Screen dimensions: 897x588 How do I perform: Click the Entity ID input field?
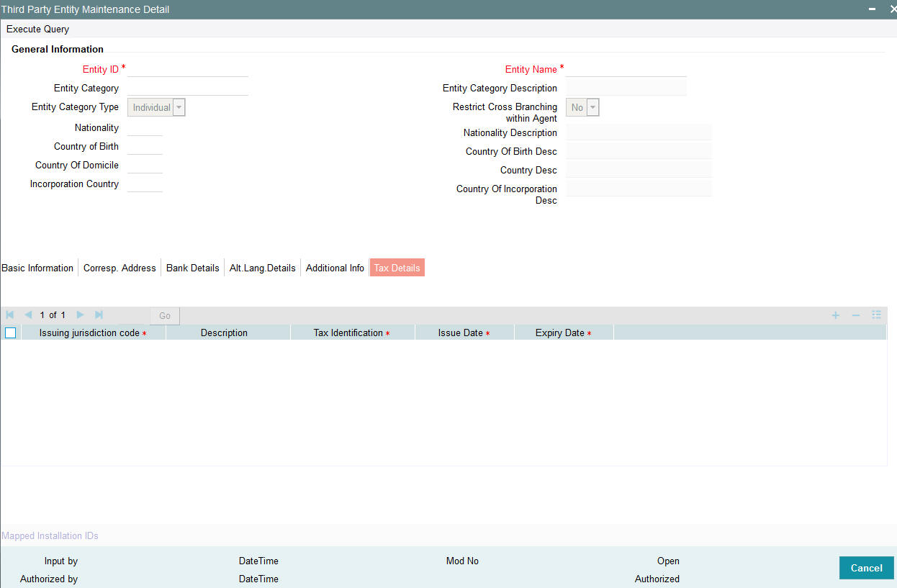coord(188,69)
